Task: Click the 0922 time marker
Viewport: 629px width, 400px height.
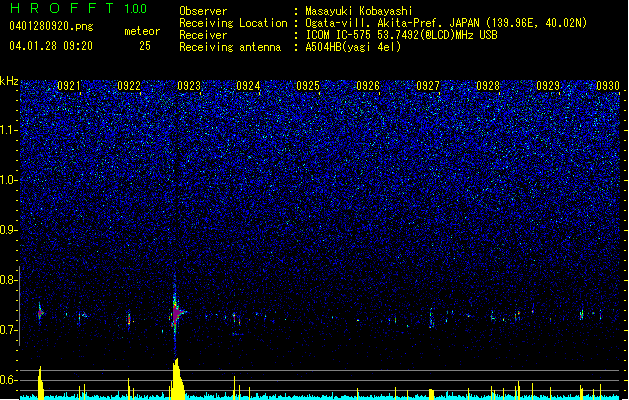Action: (129, 86)
